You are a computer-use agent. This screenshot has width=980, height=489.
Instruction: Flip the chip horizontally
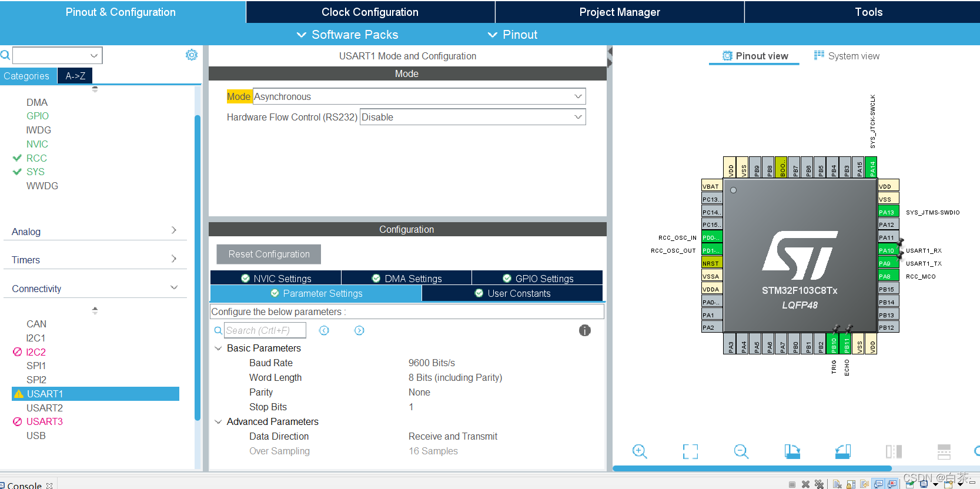coord(894,451)
